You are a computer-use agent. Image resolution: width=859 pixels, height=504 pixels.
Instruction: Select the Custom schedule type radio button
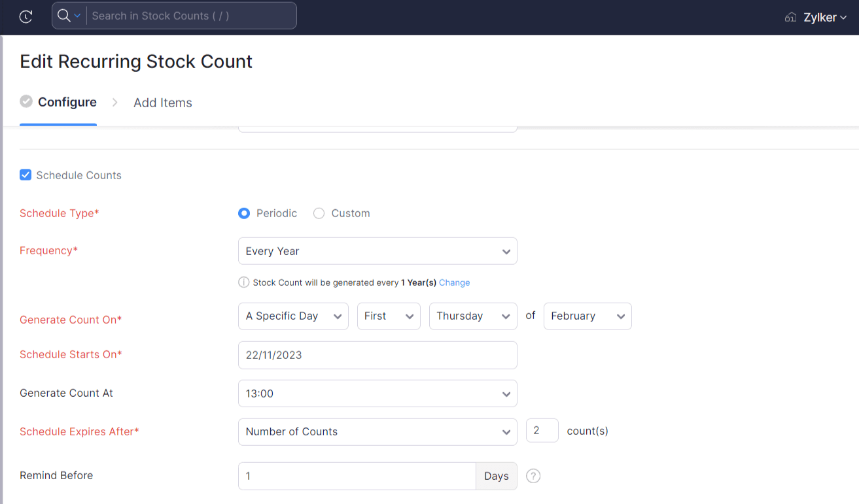coord(319,213)
